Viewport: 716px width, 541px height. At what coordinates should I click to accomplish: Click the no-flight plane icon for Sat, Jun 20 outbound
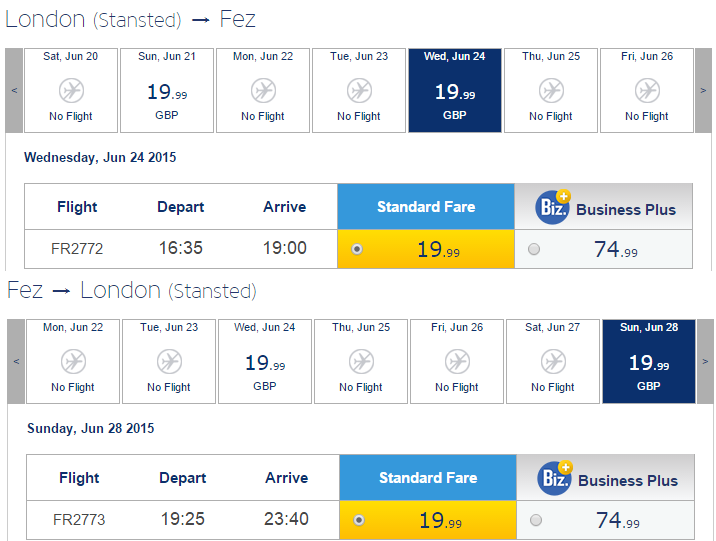(71, 90)
